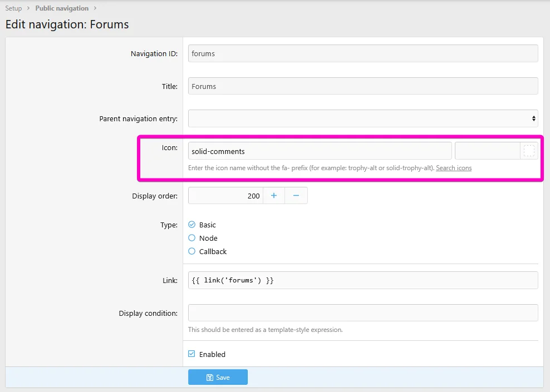Open the Search icons link
The width and height of the screenshot is (550, 392).
454,168
